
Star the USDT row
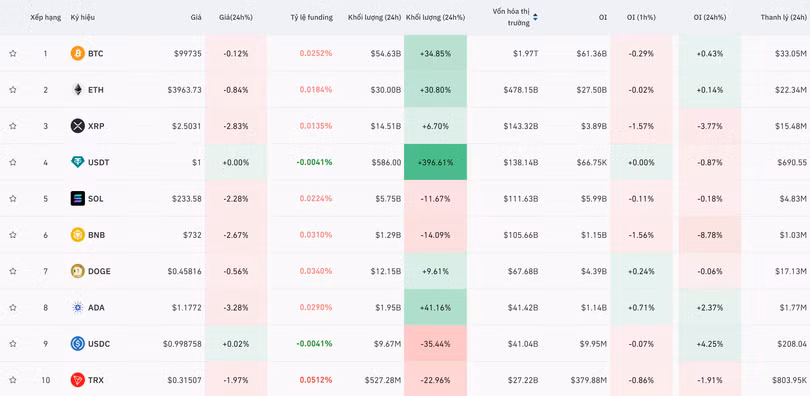tap(13, 162)
